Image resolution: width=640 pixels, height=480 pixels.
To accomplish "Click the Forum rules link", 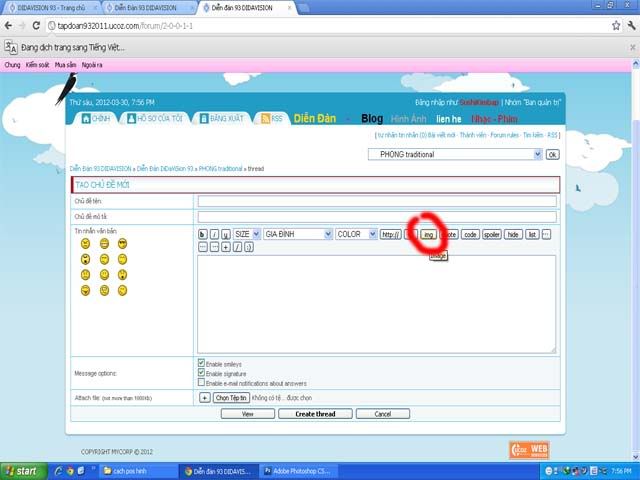I will 504,135.
